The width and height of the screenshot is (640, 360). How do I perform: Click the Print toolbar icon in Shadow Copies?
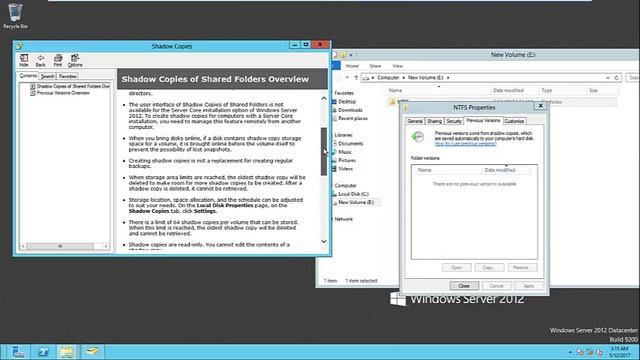click(58, 60)
